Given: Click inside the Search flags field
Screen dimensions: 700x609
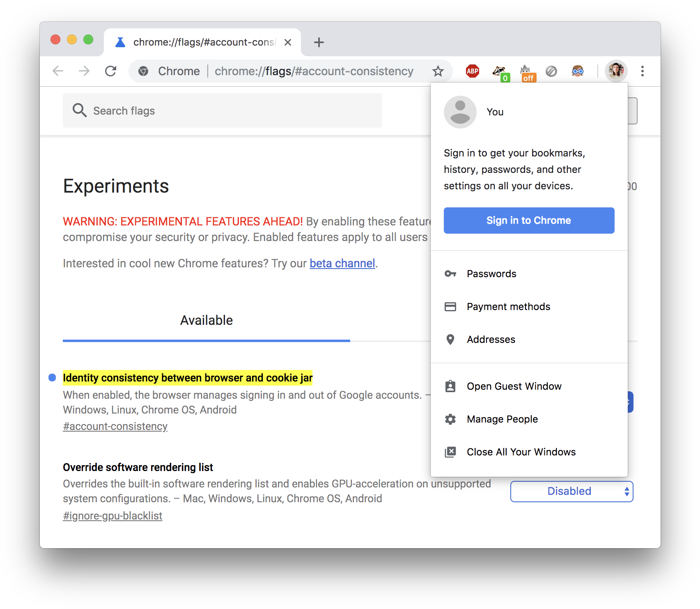Looking at the screenshot, I should tap(223, 110).
